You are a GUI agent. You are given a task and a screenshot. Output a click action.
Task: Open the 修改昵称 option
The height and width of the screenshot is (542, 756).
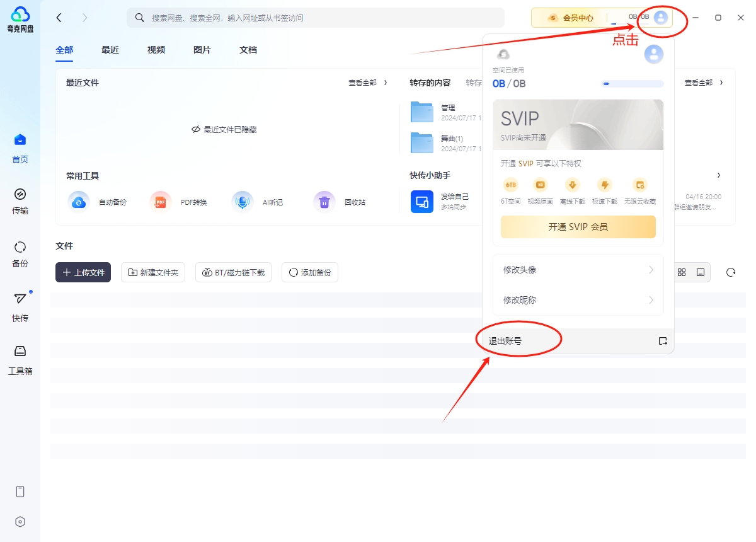coord(578,300)
